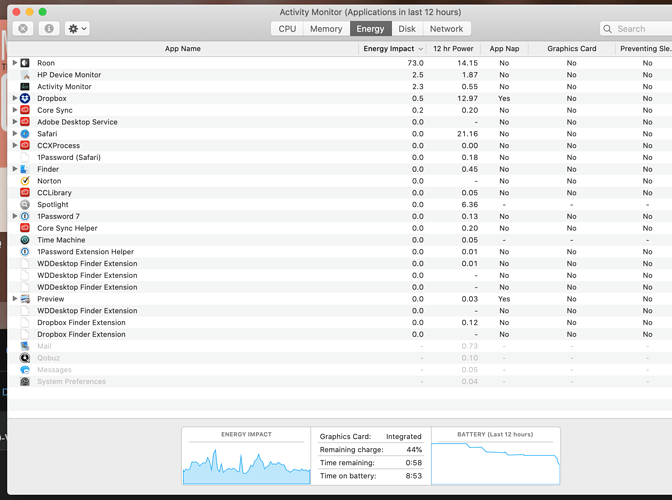
Task: Open the gear action menu
Action: pyautogui.click(x=77, y=29)
